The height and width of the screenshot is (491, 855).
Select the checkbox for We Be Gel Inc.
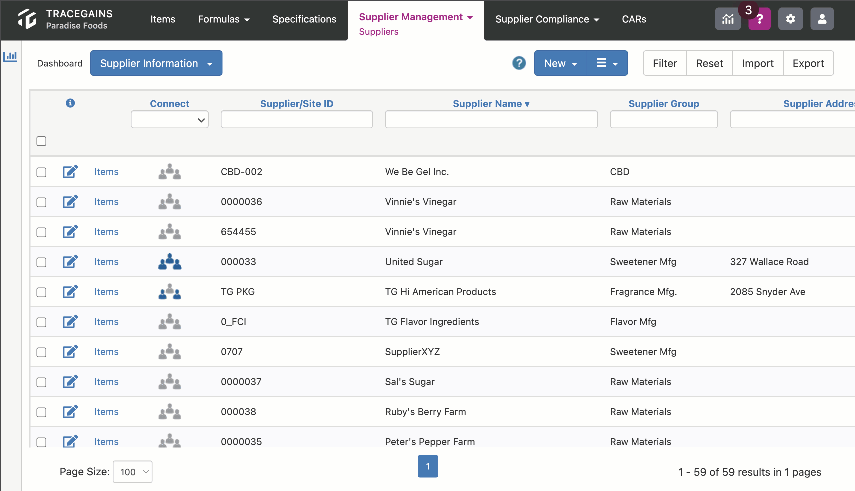[41, 172]
